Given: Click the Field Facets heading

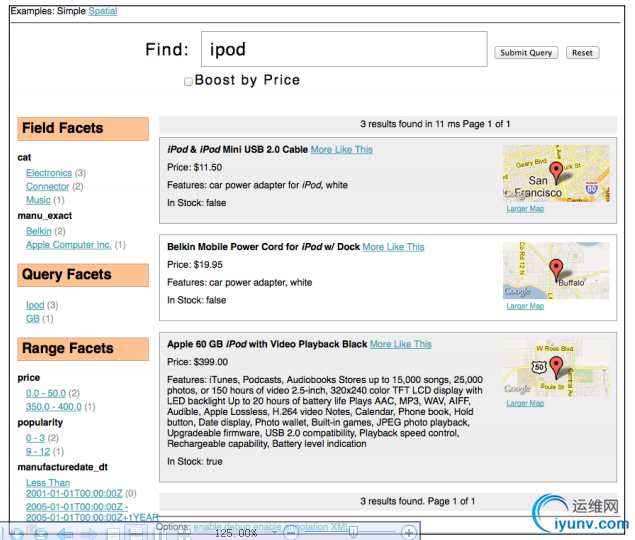Looking at the screenshot, I should (x=83, y=129).
